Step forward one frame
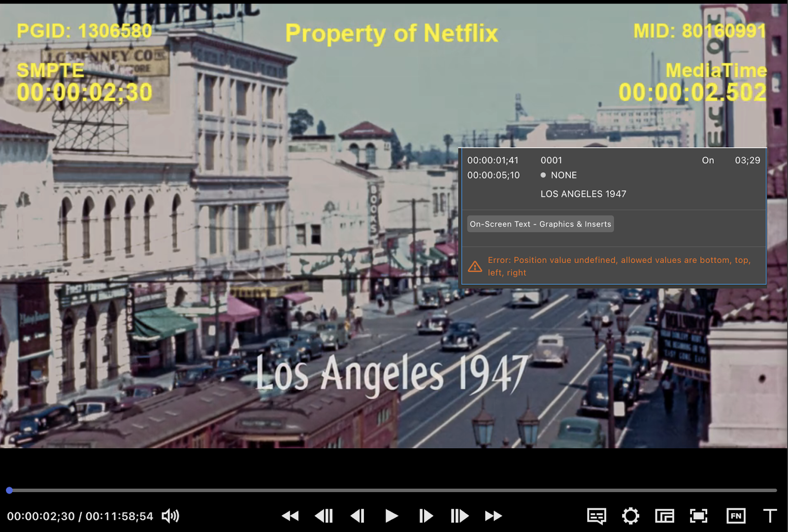Screen dimensions: 788x532 (x=426, y=516)
